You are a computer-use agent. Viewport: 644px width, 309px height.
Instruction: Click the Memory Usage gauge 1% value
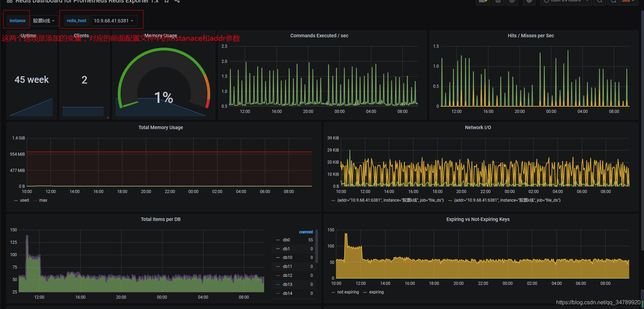[x=164, y=97]
